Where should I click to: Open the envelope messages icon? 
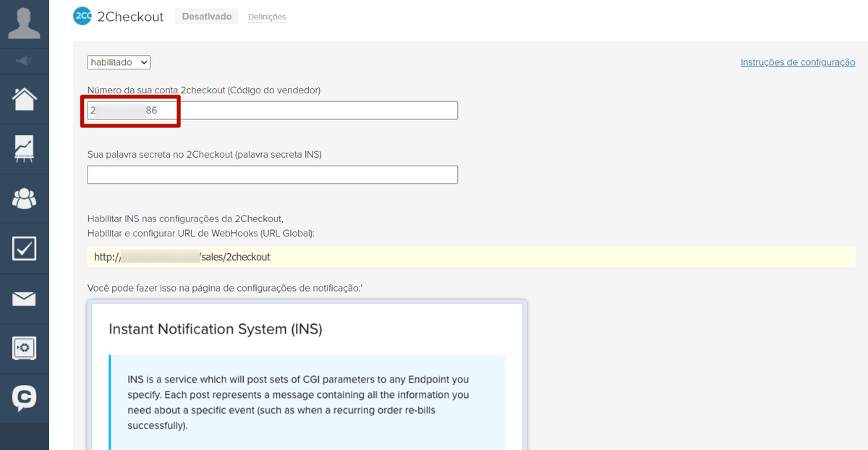pos(24,299)
